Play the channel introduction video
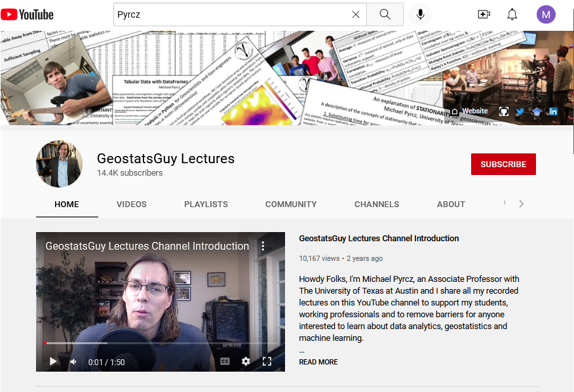 tap(53, 362)
